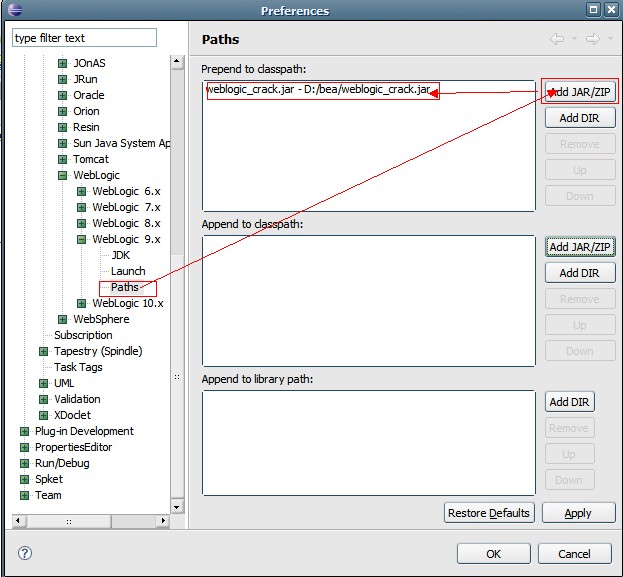This screenshot has width=623, height=577.
Task: Click Restore Defaults button
Action: [489, 513]
